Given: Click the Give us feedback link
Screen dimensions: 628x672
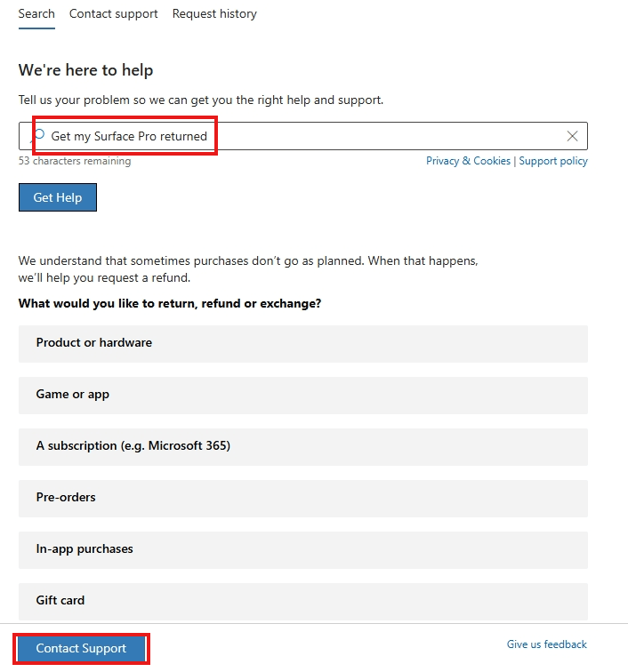Looking at the screenshot, I should (546, 644).
